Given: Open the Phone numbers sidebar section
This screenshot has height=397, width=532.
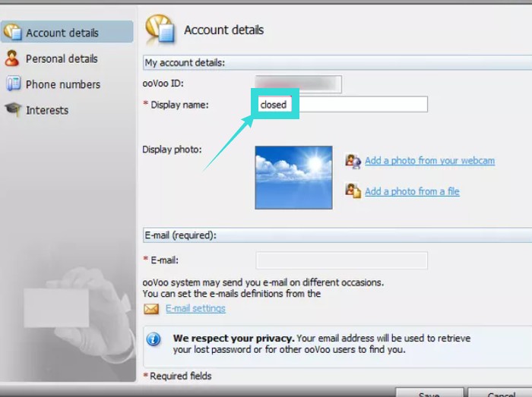Looking at the screenshot, I should click(63, 84).
